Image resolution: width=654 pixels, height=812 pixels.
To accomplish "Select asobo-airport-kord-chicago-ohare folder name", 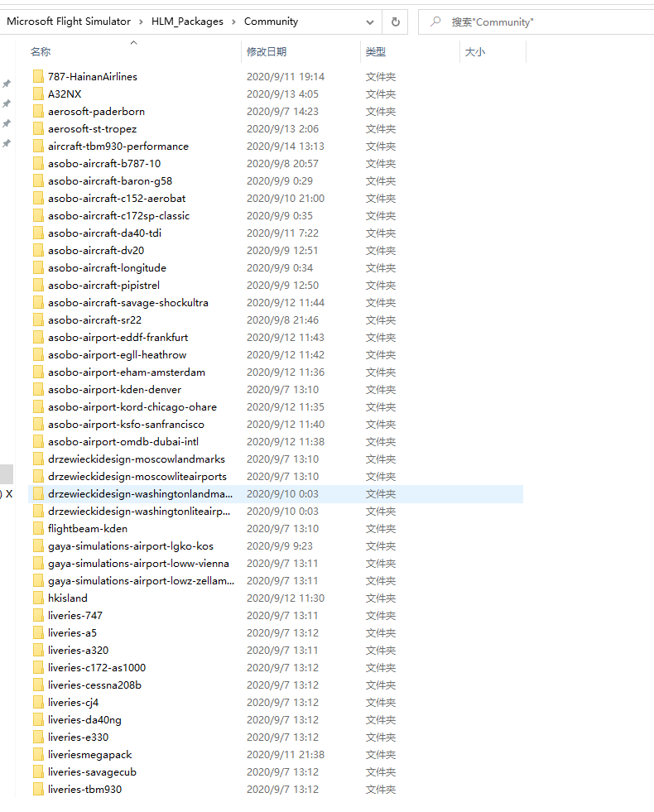I will pyautogui.click(x=132, y=406).
